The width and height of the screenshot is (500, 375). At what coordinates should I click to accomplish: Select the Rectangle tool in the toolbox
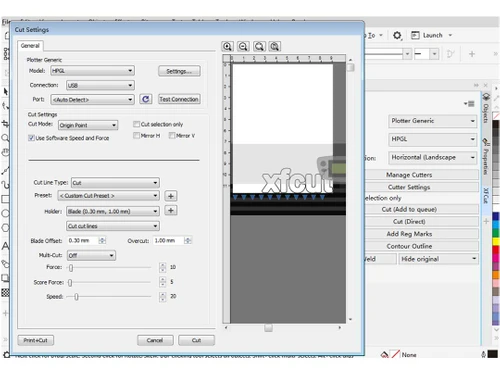[5, 199]
